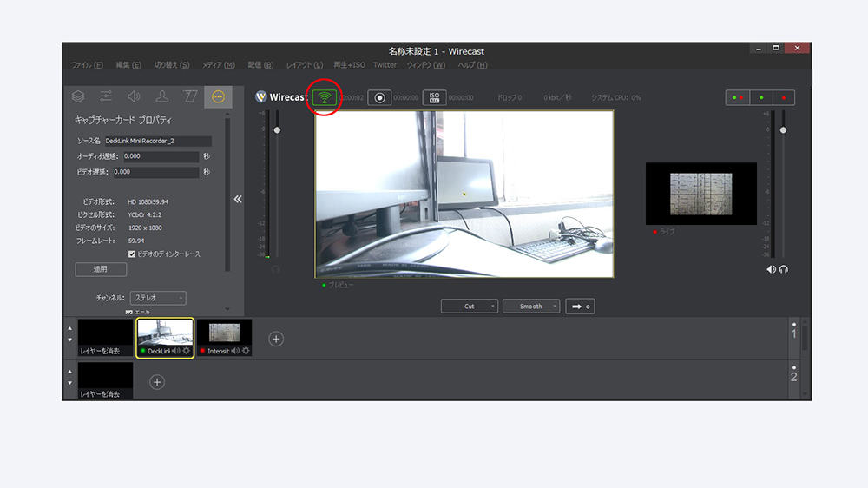This screenshot has width=868, height=488.
Task: Click the ISO recording icon
Action: click(434, 97)
